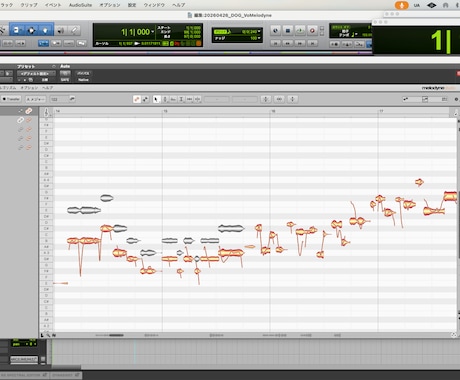Select Melodyne pitch tool
The height and width of the screenshot is (380, 460).
[x=165, y=99]
